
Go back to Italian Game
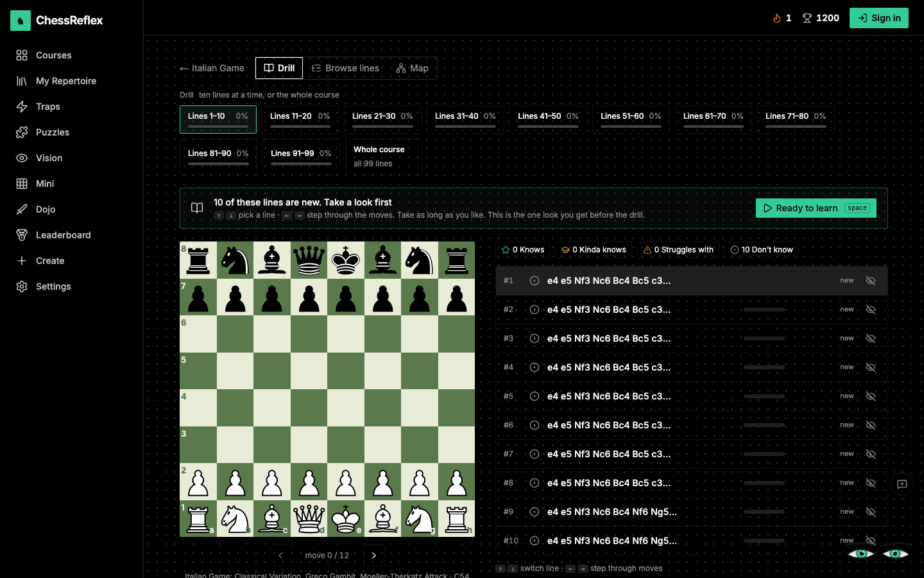[x=212, y=68]
